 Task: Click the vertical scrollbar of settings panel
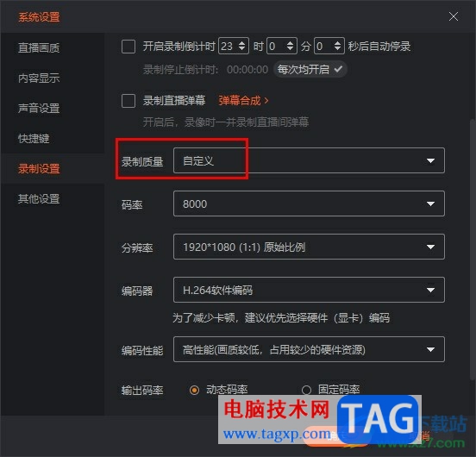[473, 249]
